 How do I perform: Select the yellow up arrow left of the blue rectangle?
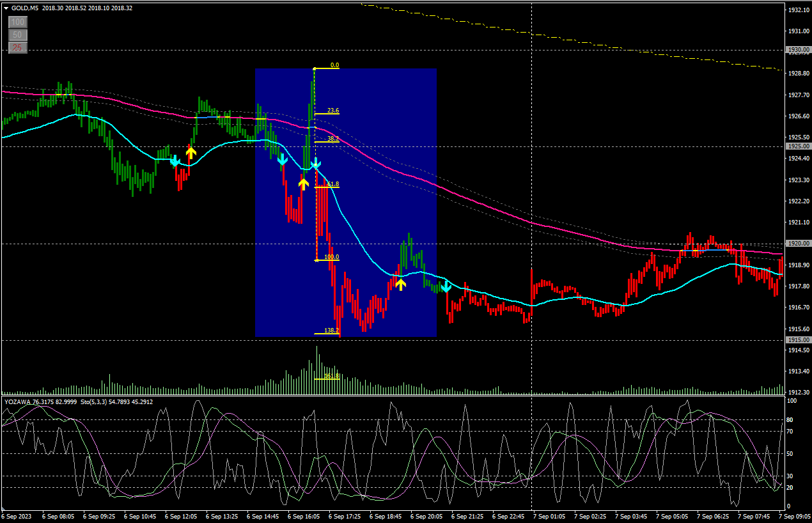coord(191,152)
